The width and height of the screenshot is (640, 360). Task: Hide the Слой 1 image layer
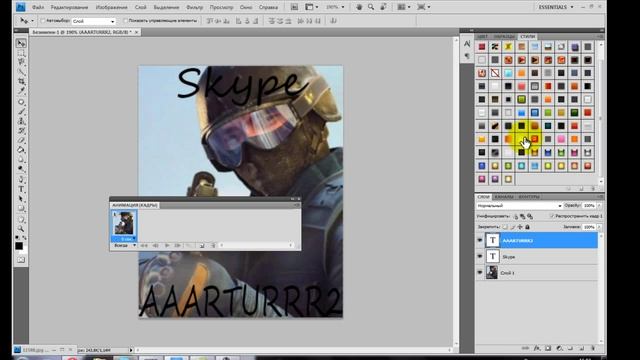(x=480, y=272)
